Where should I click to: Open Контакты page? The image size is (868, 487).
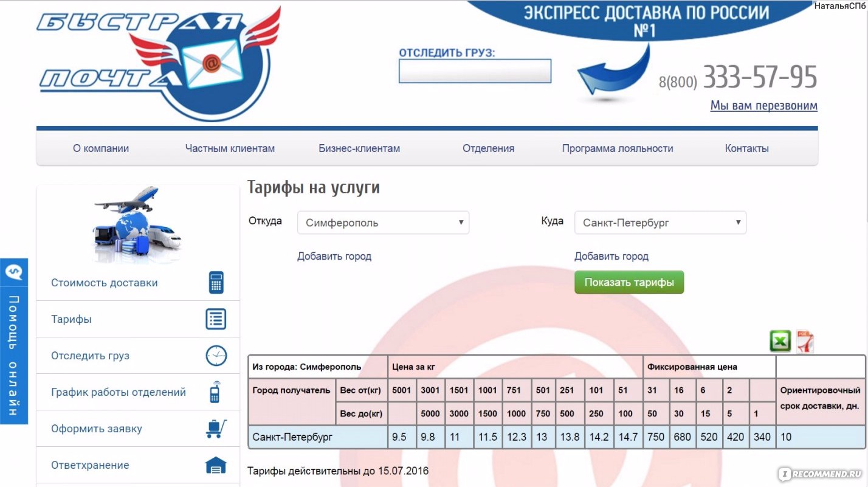(x=746, y=148)
